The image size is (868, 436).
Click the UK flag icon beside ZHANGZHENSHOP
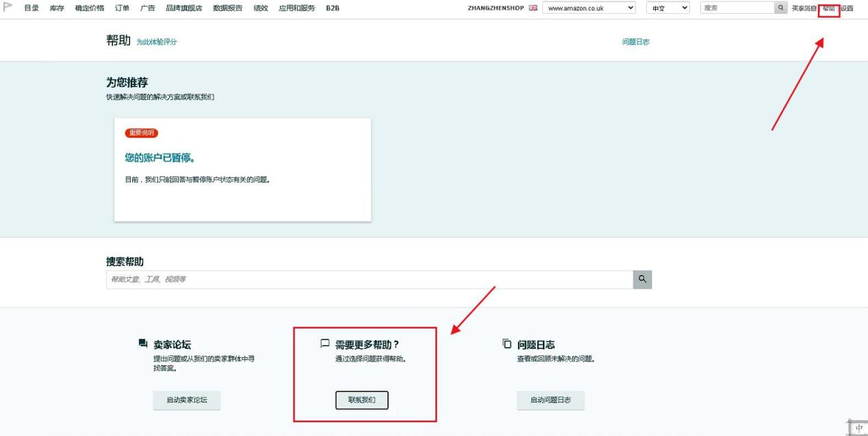point(534,8)
